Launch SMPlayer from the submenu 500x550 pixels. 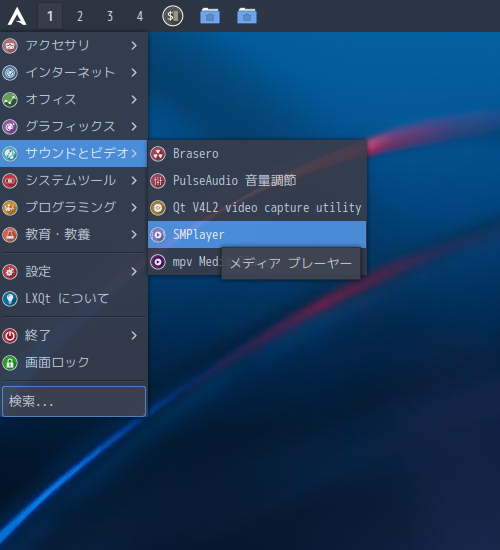(x=257, y=235)
